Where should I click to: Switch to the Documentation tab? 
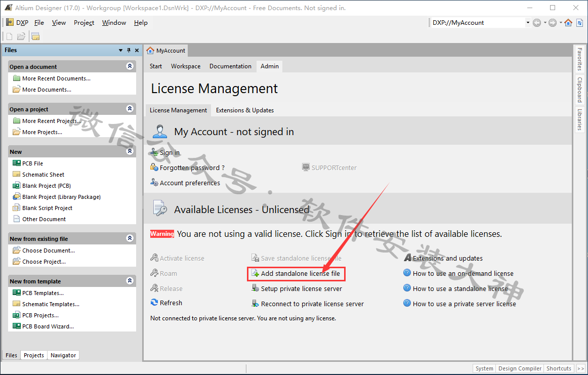click(x=230, y=66)
